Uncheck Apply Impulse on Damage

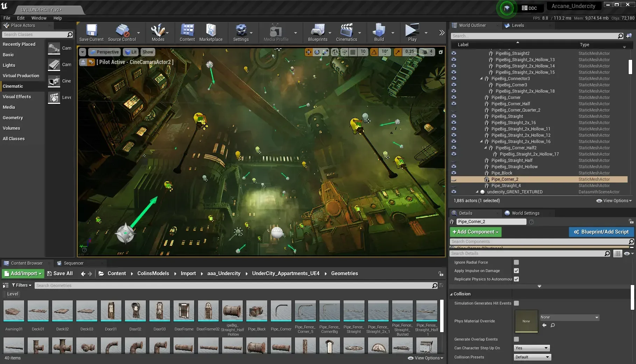pos(516,271)
